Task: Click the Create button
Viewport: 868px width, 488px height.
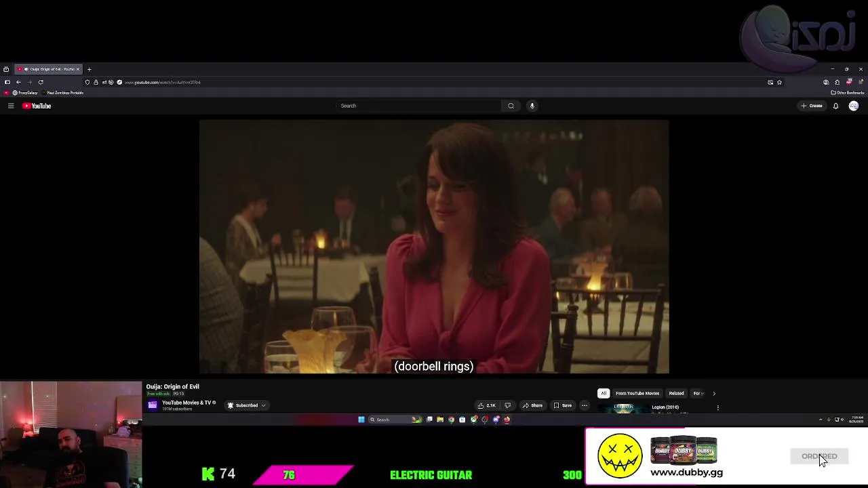Action: pos(812,106)
